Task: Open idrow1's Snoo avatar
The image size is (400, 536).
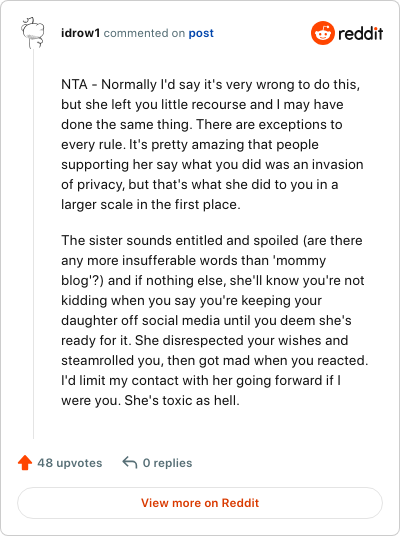Action: click(x=33, y=32)
